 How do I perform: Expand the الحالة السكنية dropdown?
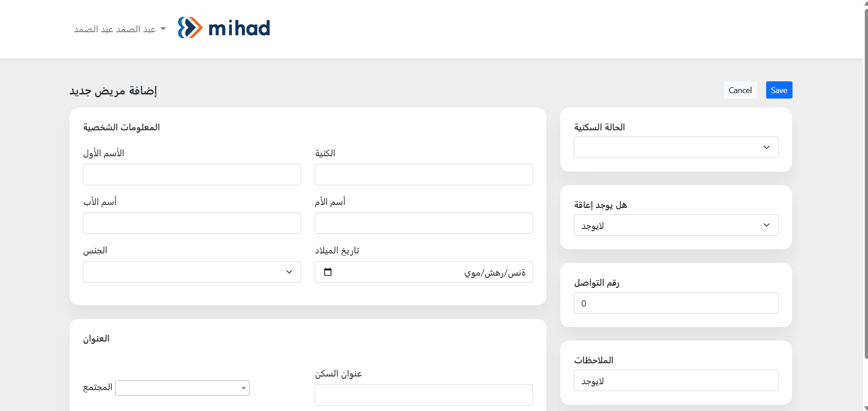(676, 148)
